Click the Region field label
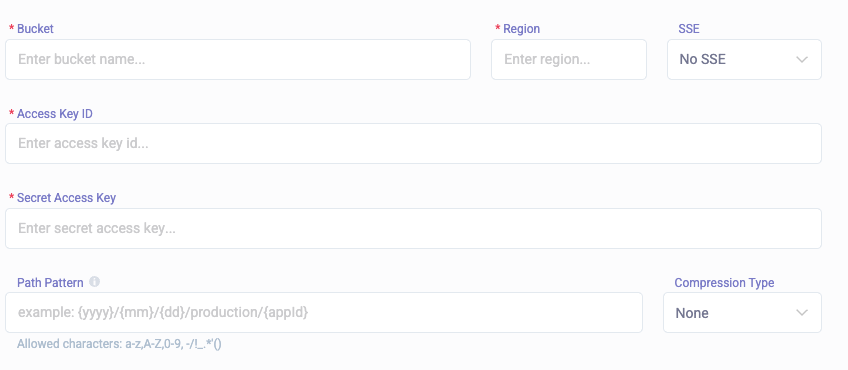The image size is (848, 370). coord(521,29)
